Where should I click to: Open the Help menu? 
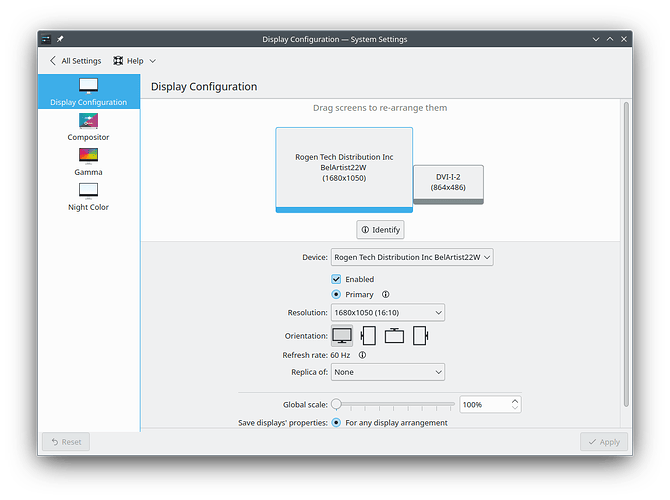coord(134,61)
